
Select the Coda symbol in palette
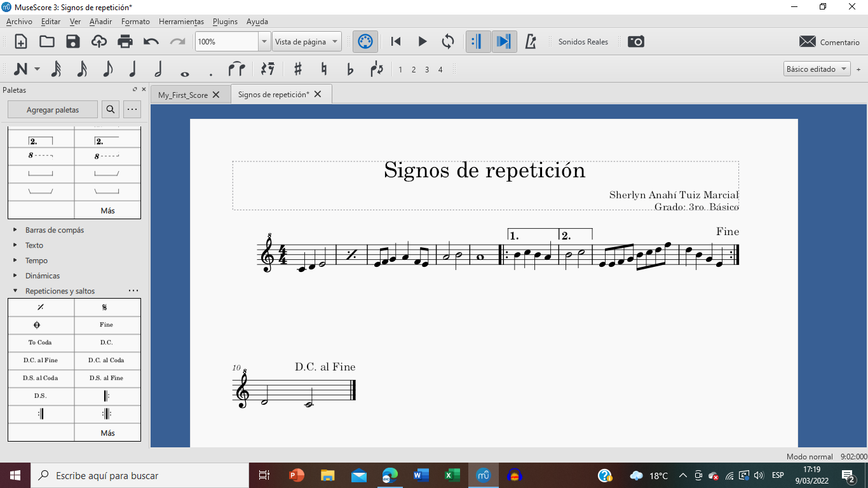41,325
